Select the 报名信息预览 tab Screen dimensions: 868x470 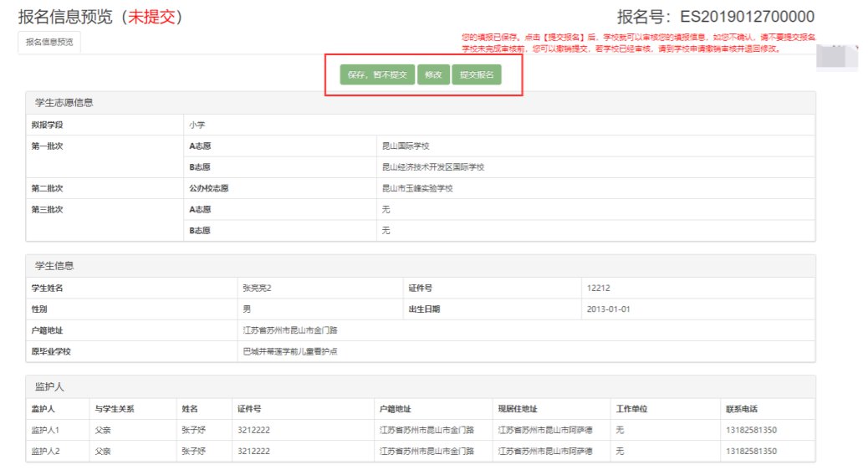[49, 43]
